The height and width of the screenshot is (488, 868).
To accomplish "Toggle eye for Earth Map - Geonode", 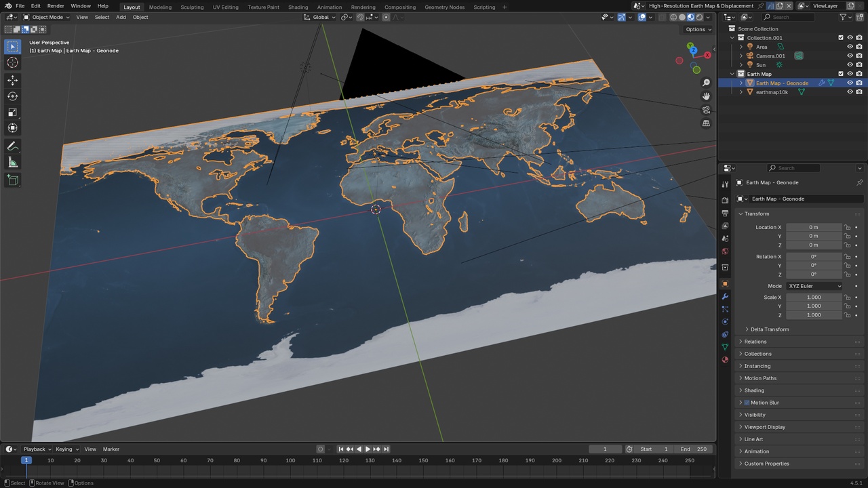I will pyautogui.click(x=850, y=83).
